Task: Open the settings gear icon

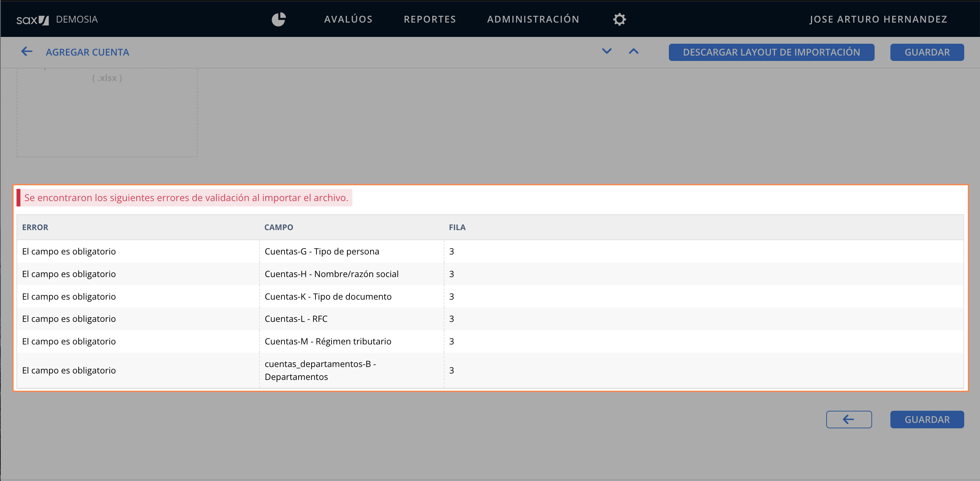Action: 619,19
